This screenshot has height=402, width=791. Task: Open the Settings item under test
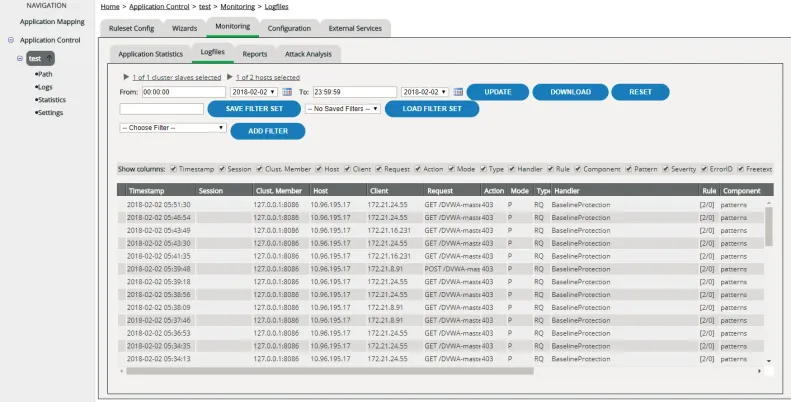(50, 112)
